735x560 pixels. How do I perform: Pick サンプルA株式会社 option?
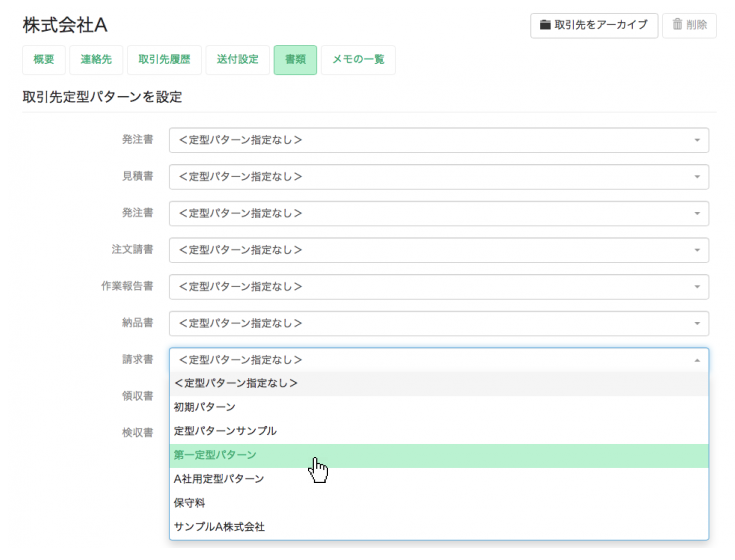click(439, 527)
